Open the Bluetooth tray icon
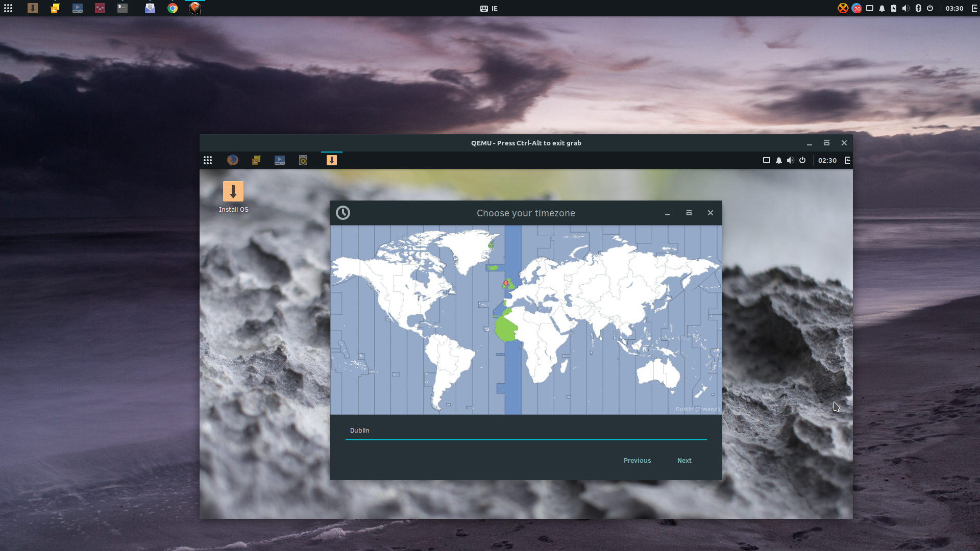 pyautogui.click(x=918, y=8)
